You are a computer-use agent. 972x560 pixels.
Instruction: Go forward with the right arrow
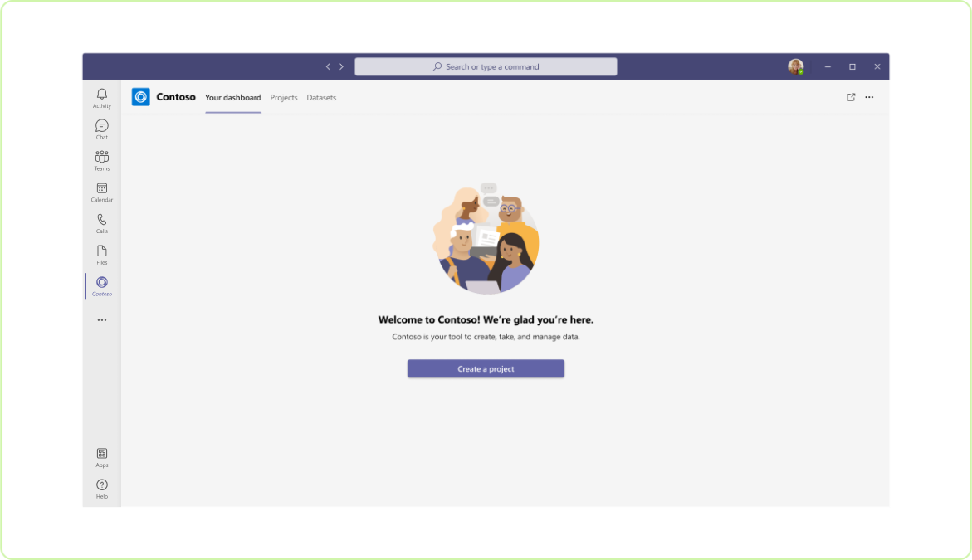click(341, 67)
